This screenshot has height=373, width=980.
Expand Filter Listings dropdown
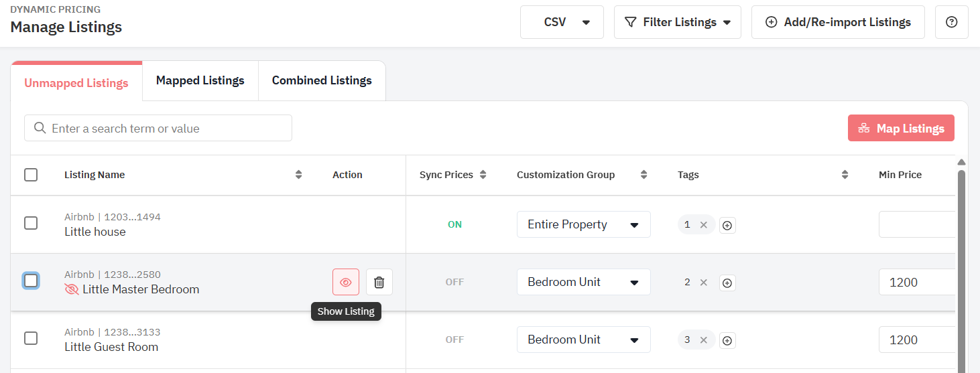(x=677, y=22)
